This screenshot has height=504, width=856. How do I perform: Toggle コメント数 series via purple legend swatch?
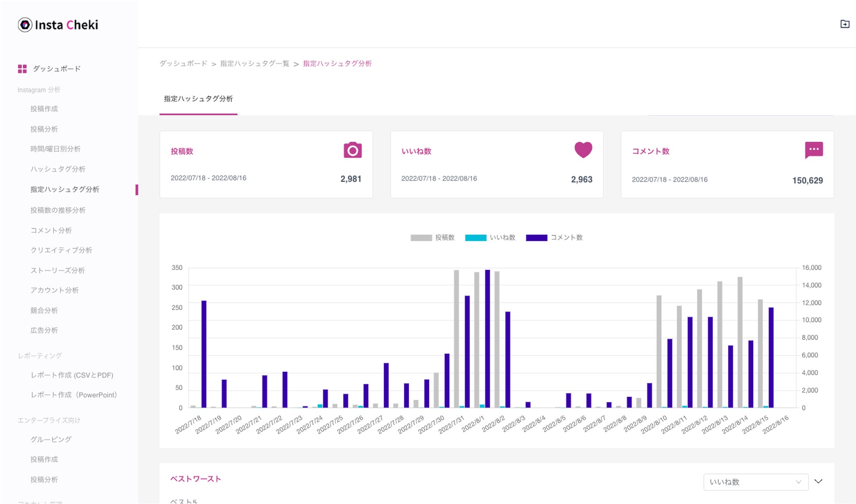pyautogui.click(x=536, y=238)
